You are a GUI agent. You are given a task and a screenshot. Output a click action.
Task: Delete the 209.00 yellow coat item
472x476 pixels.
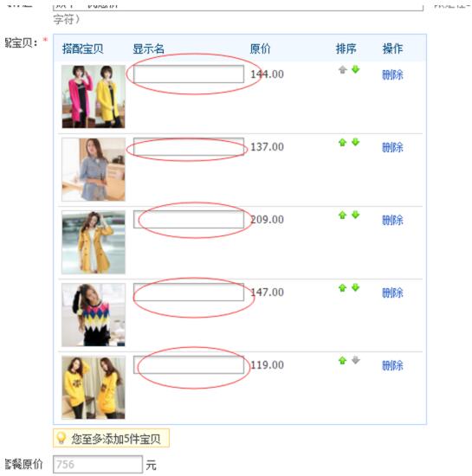tap(392, 220)
